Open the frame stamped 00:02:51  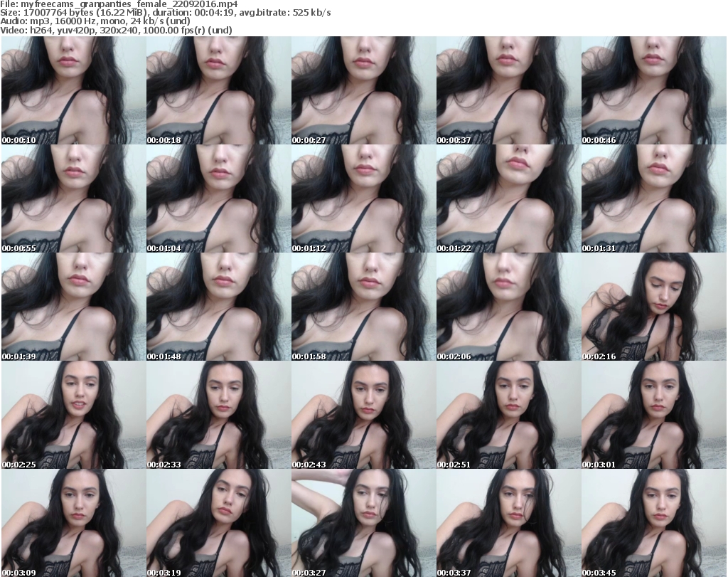coord(508,415)
